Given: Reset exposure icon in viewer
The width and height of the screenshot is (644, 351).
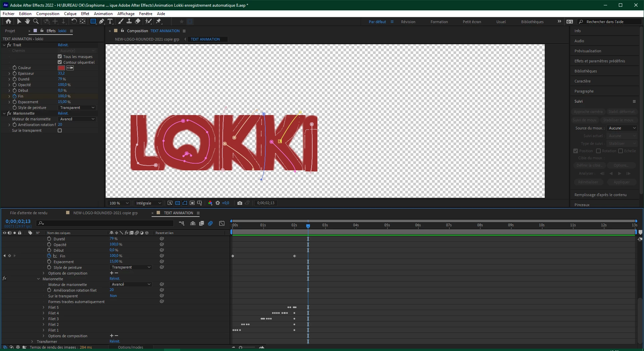Looking at the screenshot, I should [x=218, y=203].
